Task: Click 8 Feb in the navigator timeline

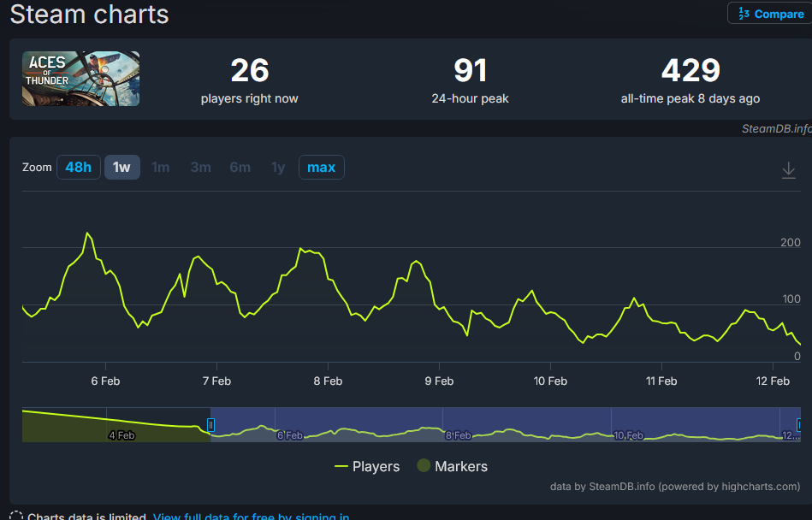Action: point(458,435)
